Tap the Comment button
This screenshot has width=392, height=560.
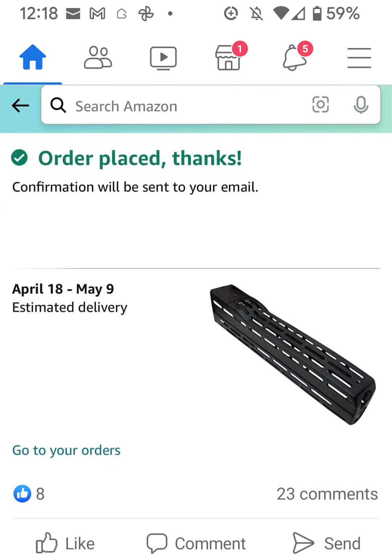196,543
